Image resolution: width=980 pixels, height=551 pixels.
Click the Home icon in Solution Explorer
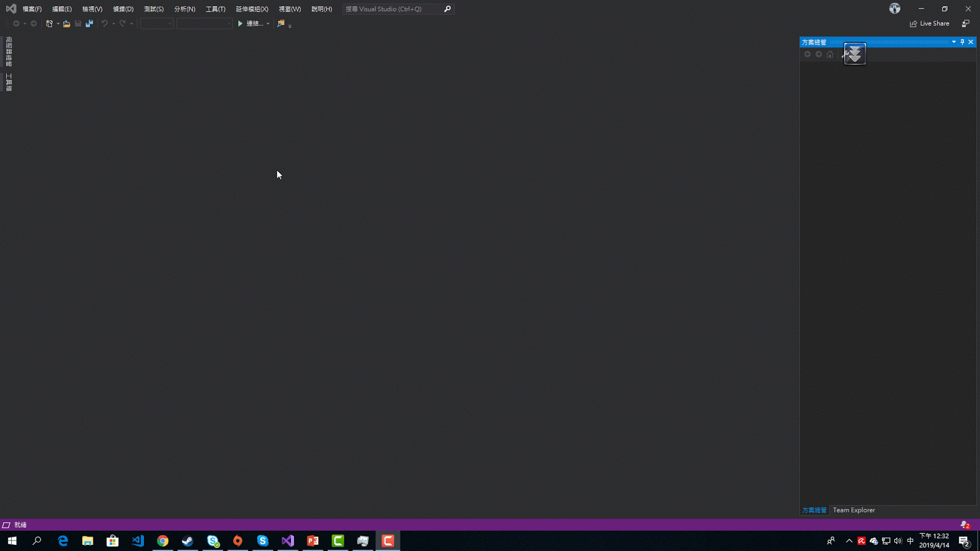point(830,54)
